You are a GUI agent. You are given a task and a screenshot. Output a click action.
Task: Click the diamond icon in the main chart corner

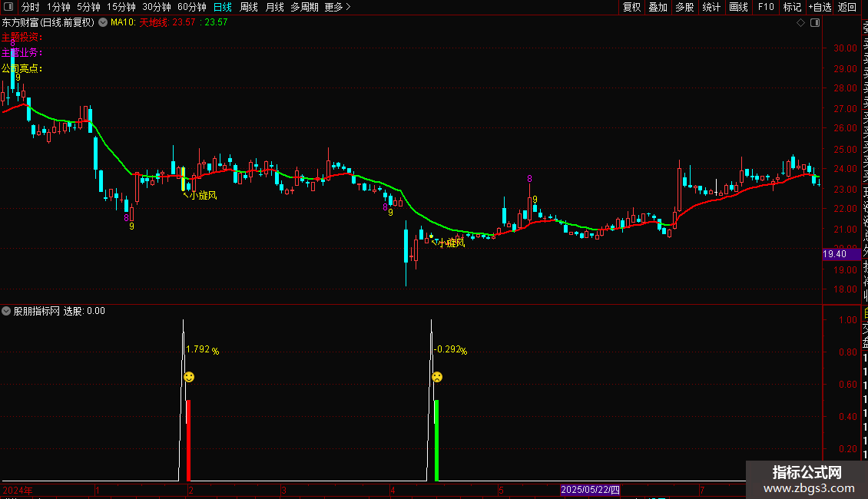(800, 23)
